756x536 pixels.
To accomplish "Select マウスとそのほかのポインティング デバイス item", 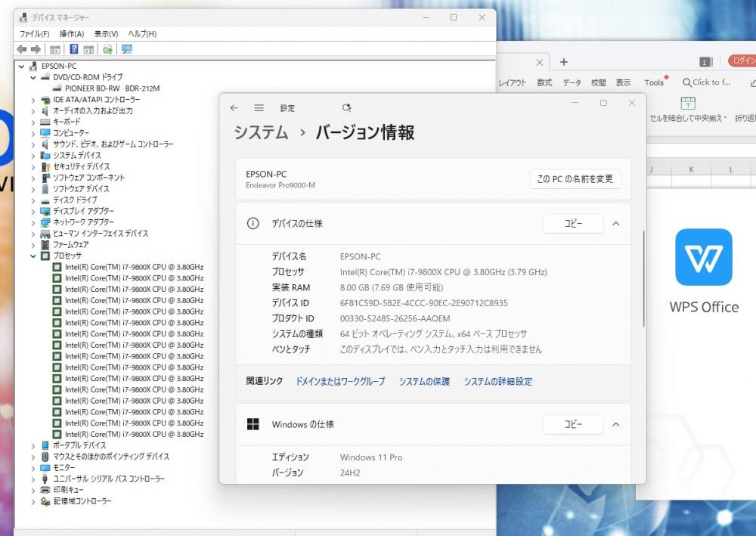I will coord(111,457).
